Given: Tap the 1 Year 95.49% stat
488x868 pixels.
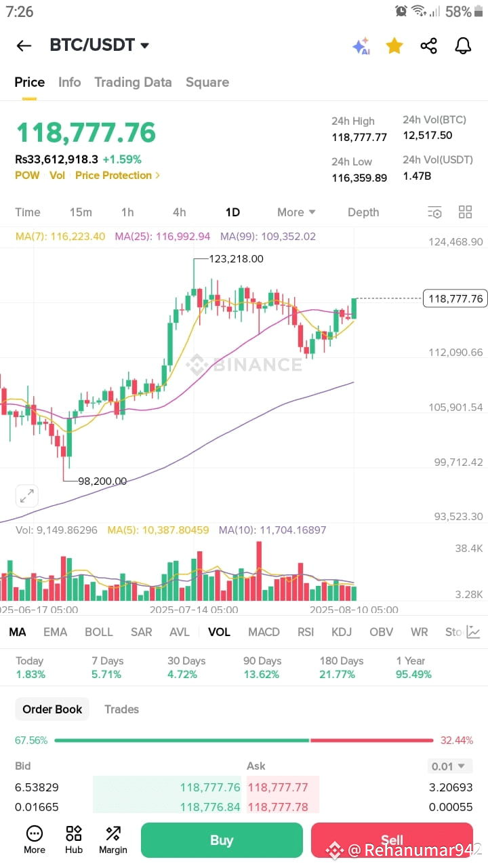Looking at the screenshot, I should pyautogui.click(x=413, y=667).
